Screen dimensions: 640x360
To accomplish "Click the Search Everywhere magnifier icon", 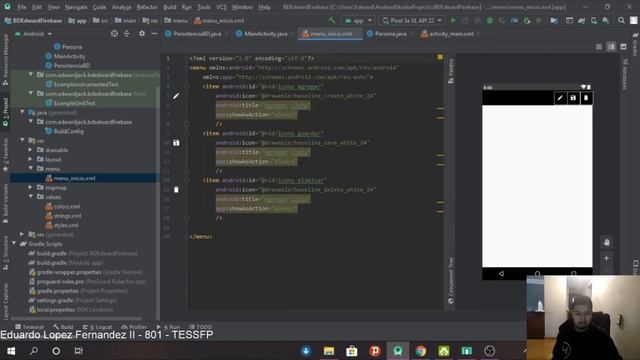I will pos(621,20).
